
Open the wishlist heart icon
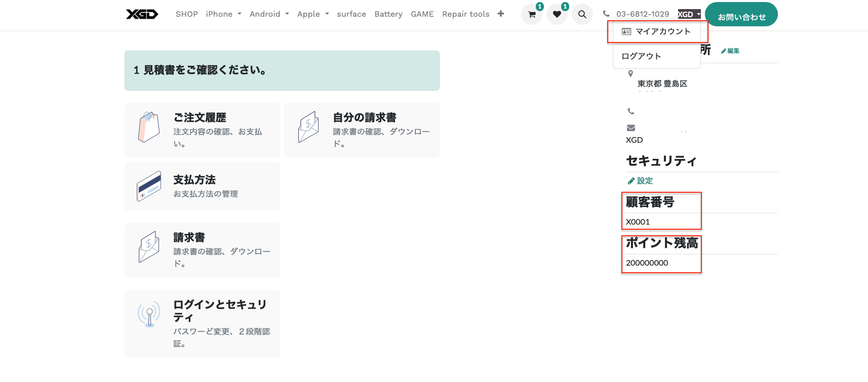(557, 14)
